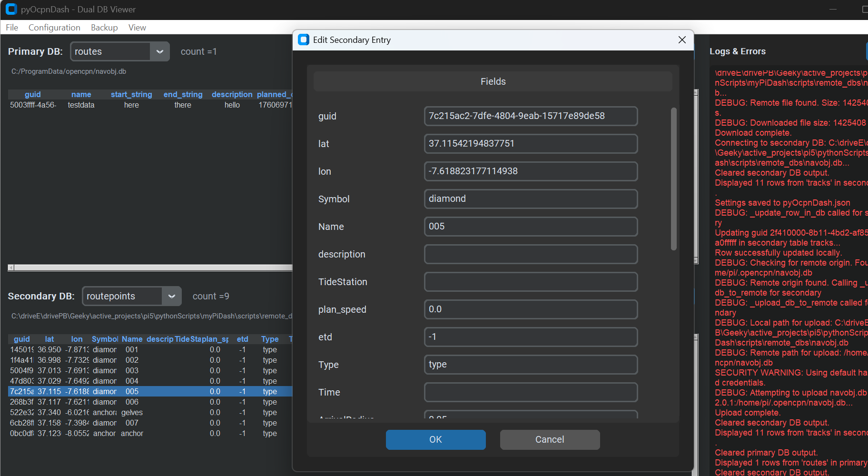The width and height of the screenshot is (868, 476).
Task: Click the primary table description column header
Action: tap(232, 94)
